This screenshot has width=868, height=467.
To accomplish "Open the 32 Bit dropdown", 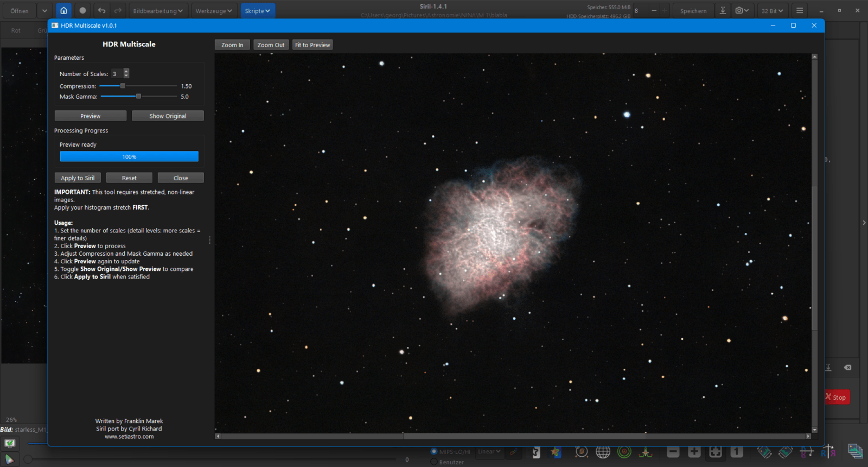I will click(x=772, y=10).
